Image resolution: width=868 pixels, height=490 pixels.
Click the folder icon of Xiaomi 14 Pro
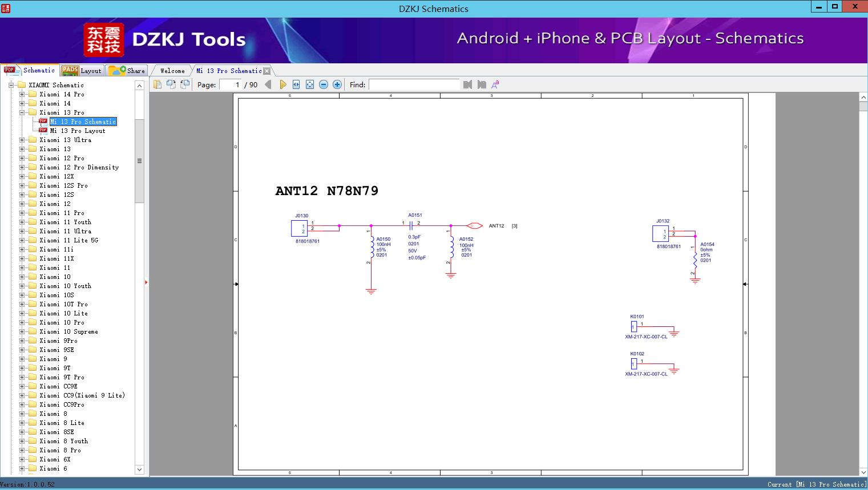pos(33,94)
